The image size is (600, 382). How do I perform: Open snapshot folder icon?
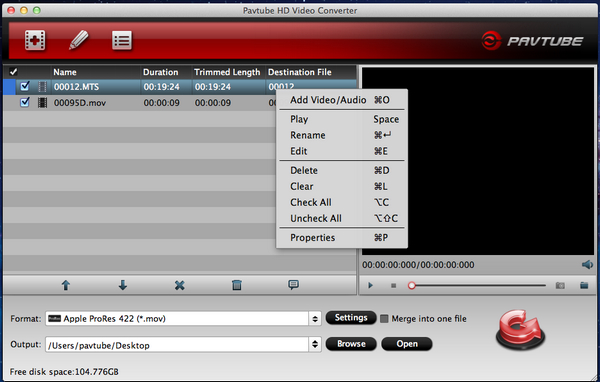(584, 286)
